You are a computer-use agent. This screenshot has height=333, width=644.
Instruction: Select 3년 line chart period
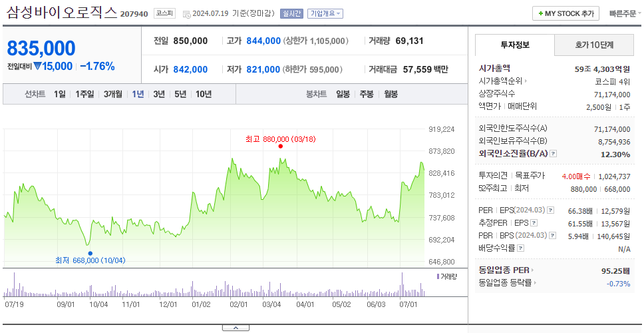pos(159,94)
